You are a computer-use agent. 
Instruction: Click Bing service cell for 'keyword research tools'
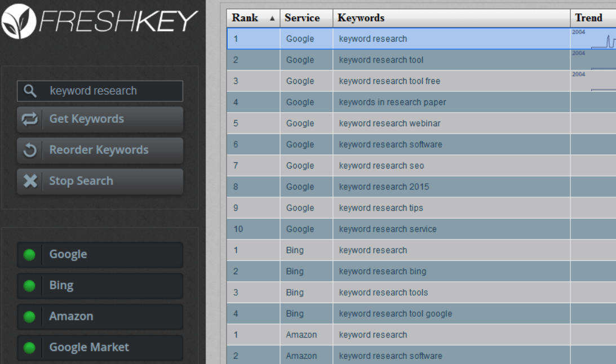tap(307, 292)
